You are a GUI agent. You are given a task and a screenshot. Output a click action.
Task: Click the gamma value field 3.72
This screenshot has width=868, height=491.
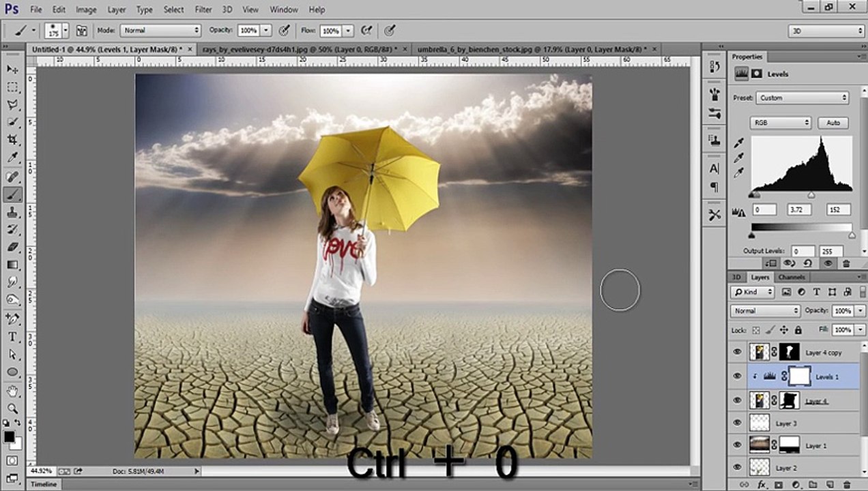coord(800,210)
